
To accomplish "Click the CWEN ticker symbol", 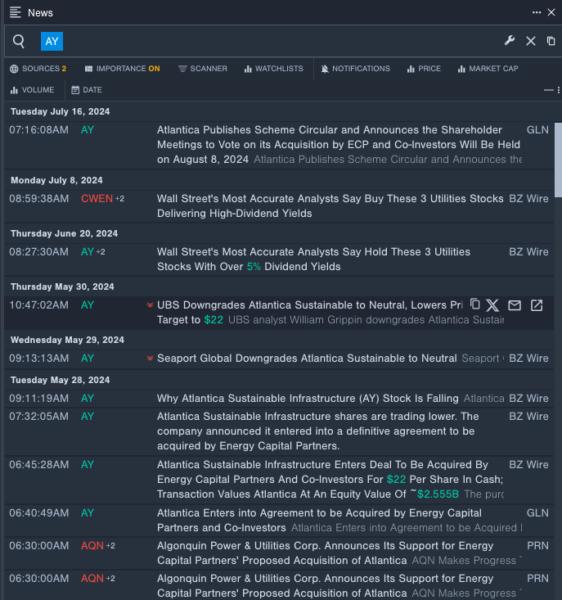I will 97,199.
